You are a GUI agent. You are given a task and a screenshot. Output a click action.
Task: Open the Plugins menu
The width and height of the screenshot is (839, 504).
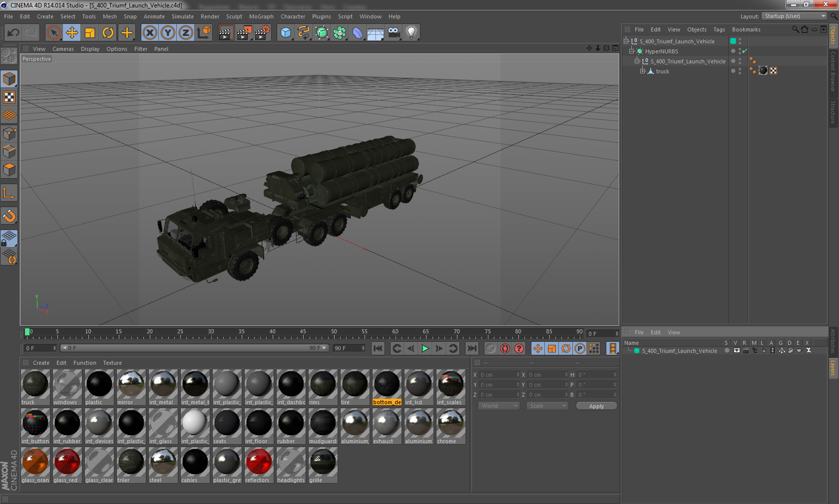(x=322, y=16)
